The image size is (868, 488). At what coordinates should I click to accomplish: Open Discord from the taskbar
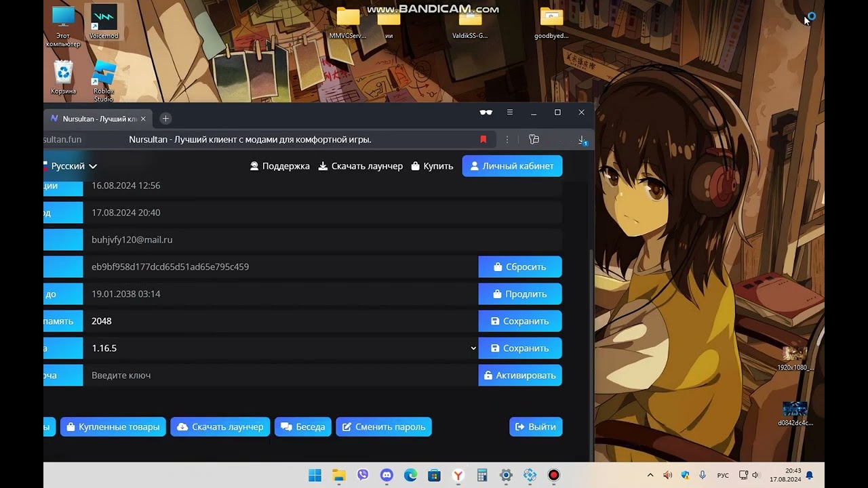[387, 475]
